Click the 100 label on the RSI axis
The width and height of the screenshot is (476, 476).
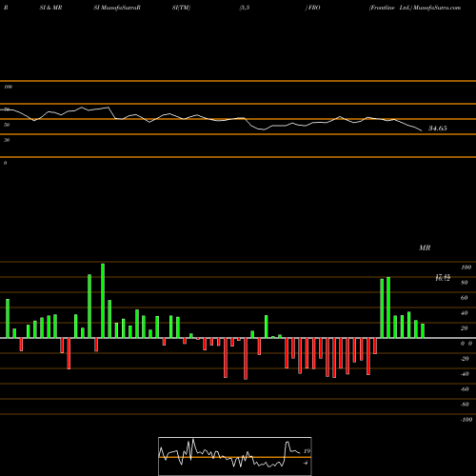8,87
